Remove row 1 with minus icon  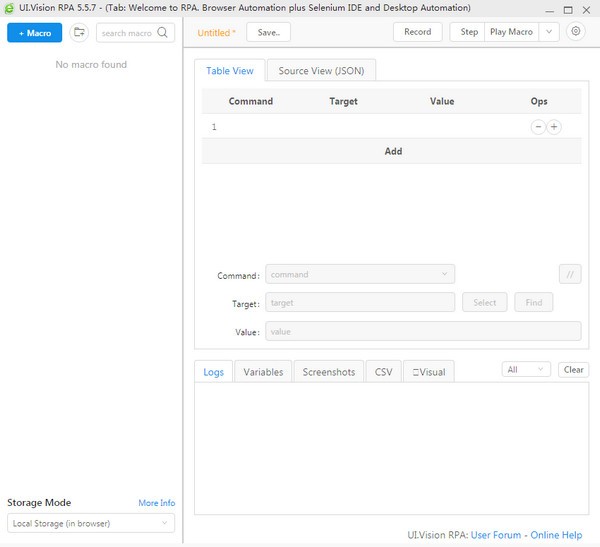538,127
